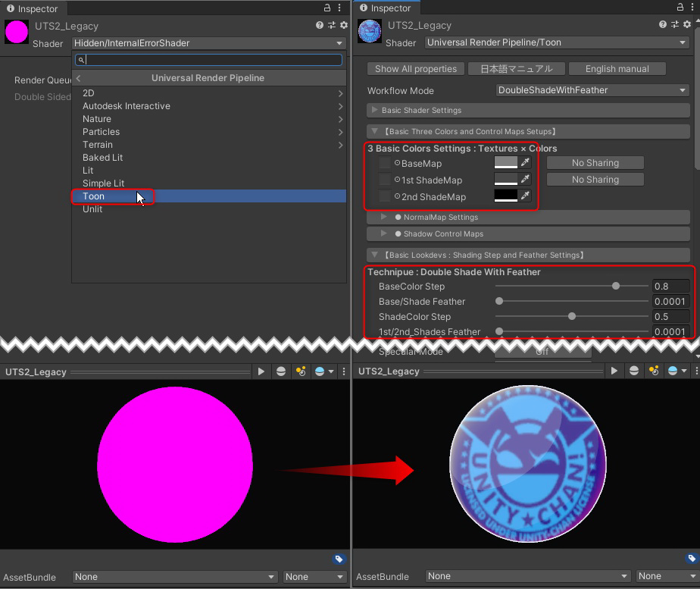The width and height of the screenshot is (700, 589).
Task: Open the Particles shader submenu
Action: click(x=102, y=132)
